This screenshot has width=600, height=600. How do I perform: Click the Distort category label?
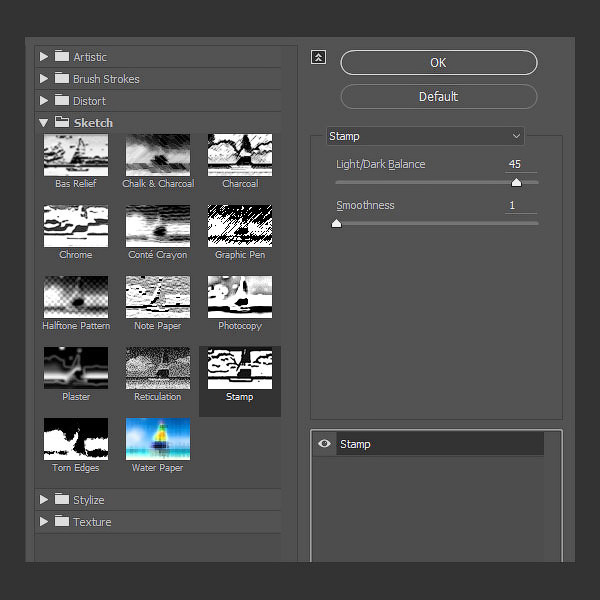pyautogui.click(x=89, y=101)
